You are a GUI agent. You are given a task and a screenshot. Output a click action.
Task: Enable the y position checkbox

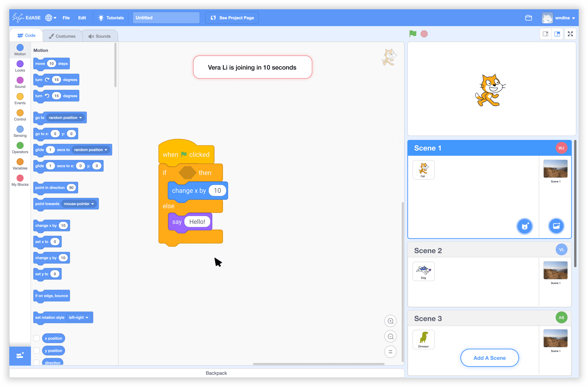tap(36, 351)
